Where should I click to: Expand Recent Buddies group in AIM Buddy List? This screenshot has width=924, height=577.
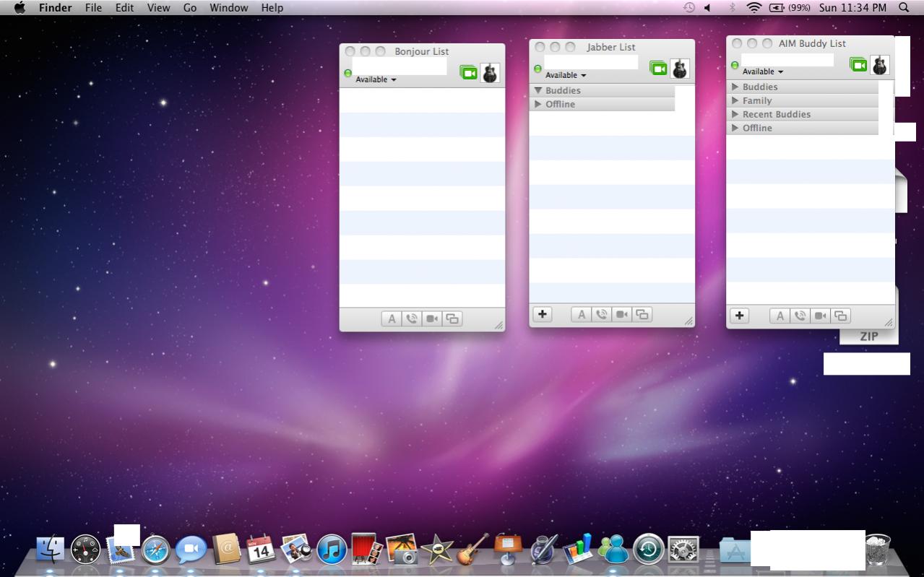735,114
